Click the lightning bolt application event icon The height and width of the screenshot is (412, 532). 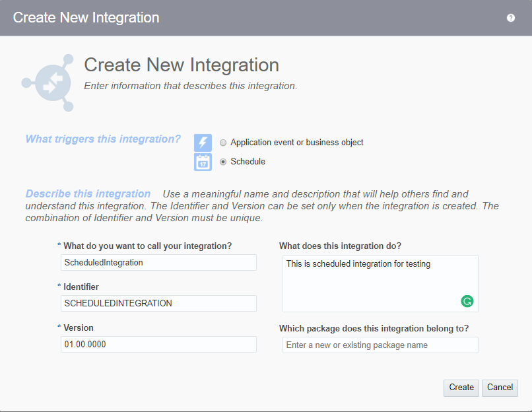point(203,143)
